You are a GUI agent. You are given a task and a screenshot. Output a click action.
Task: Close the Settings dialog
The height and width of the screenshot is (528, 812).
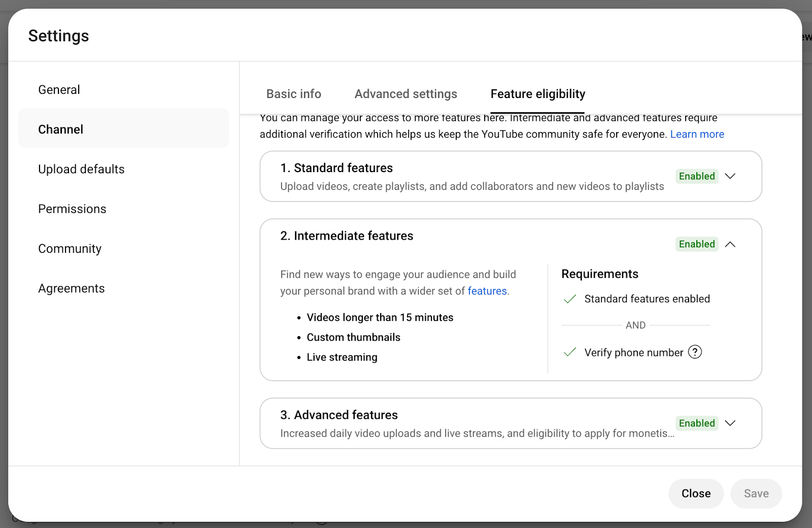coord(696,493)
